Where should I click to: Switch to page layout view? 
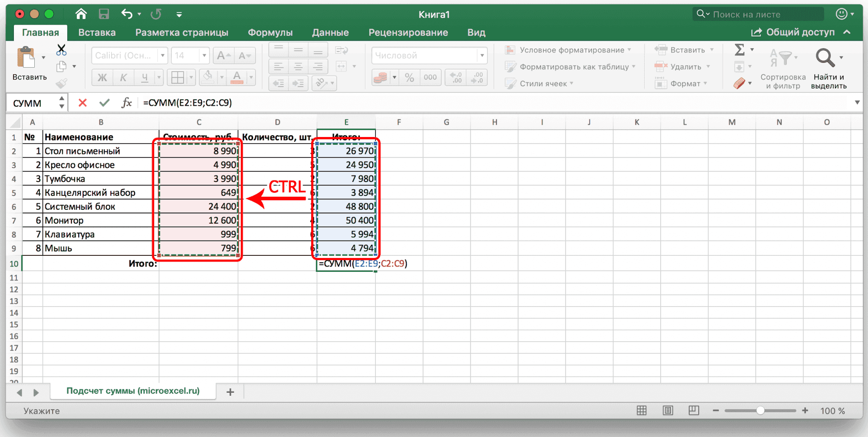667,411
